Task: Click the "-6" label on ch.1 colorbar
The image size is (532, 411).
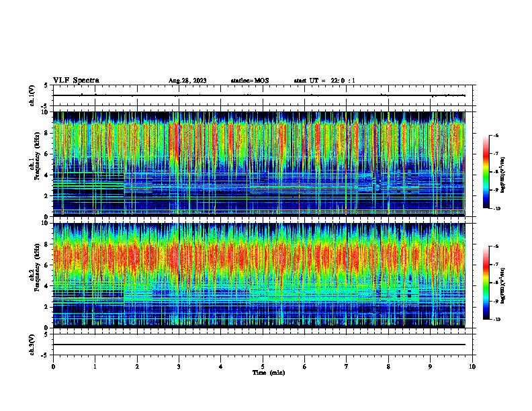Action: click(x=496, y=136)
